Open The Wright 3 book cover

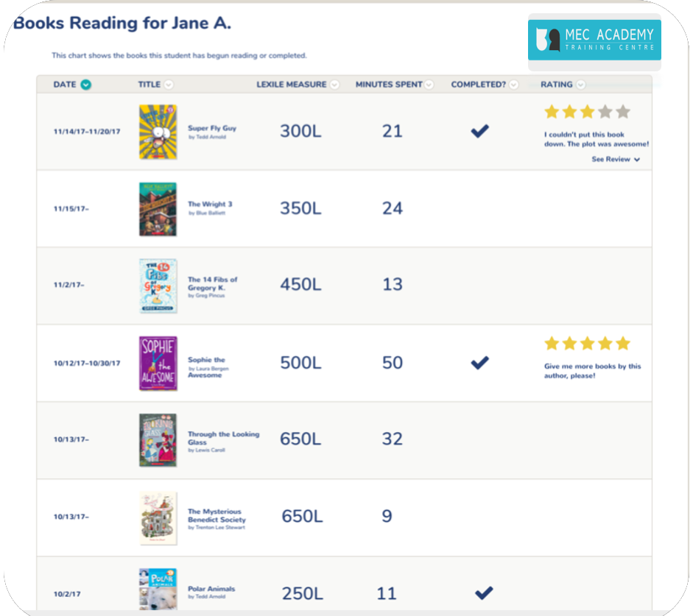pyautogui.click(x=158, y=209)
